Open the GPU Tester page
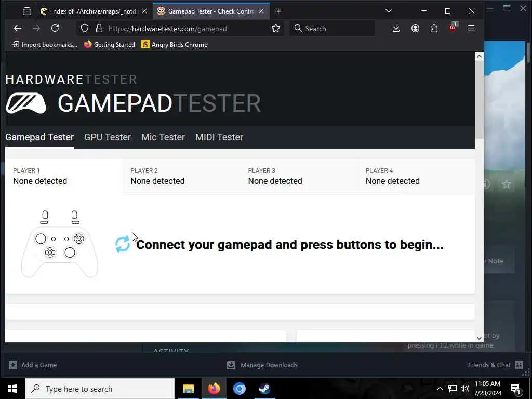Viewport: 532px width, 399px height. coord(108,137)
